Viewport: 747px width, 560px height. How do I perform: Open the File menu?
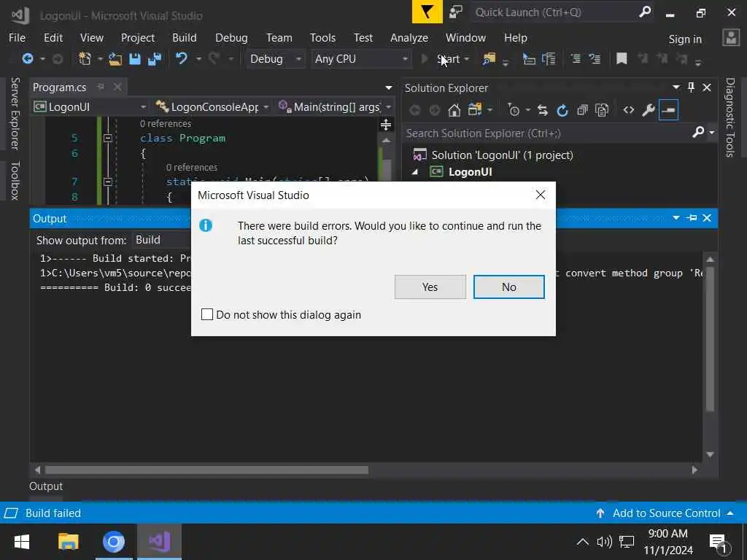pyautogui.click(x=18, y=38)
